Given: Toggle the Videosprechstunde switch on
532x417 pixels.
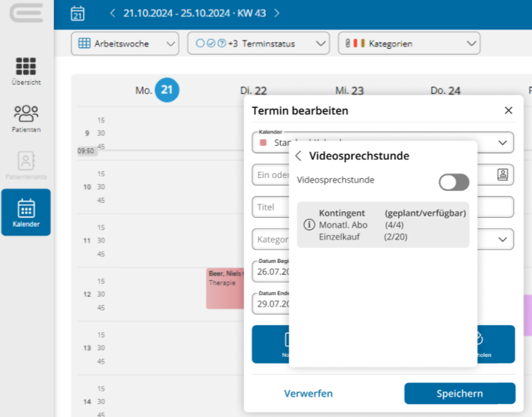Looking at the screenshot, I should click(454, 183).
